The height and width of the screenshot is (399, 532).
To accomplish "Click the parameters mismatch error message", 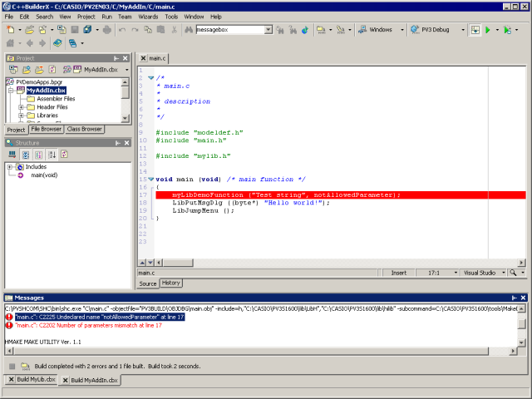I will (x=89, y=325).
